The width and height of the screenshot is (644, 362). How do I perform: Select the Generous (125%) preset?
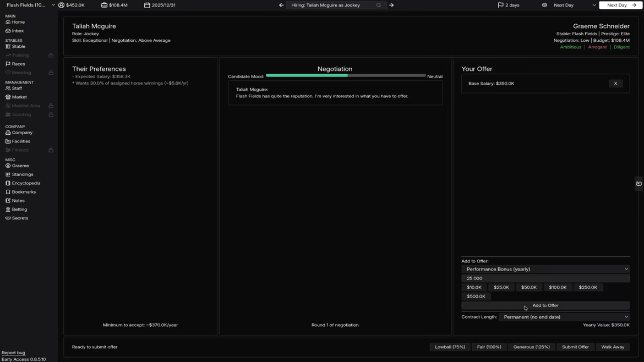click(x=531, y=347)
